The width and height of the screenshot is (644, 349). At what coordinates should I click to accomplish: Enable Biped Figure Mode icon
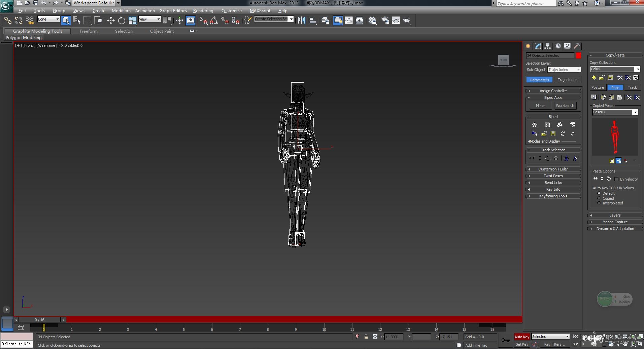pyautogui.click(x=534, y=124)
